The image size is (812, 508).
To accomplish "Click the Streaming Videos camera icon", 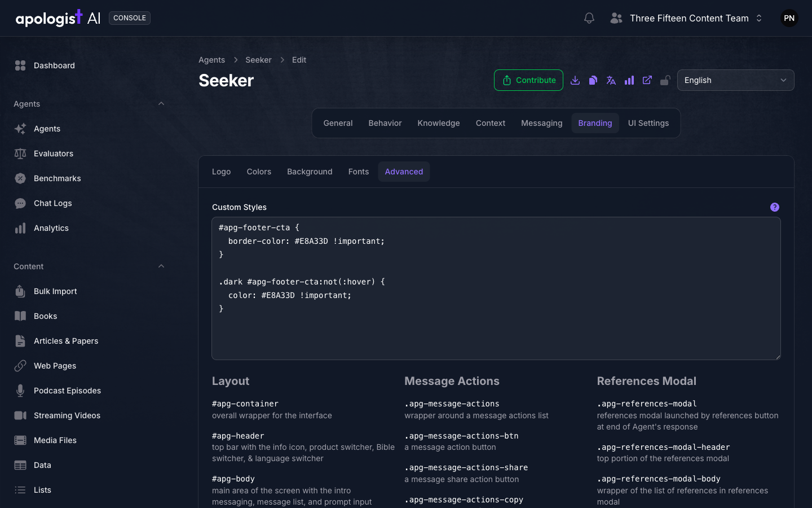I will [x=20, y=415].
